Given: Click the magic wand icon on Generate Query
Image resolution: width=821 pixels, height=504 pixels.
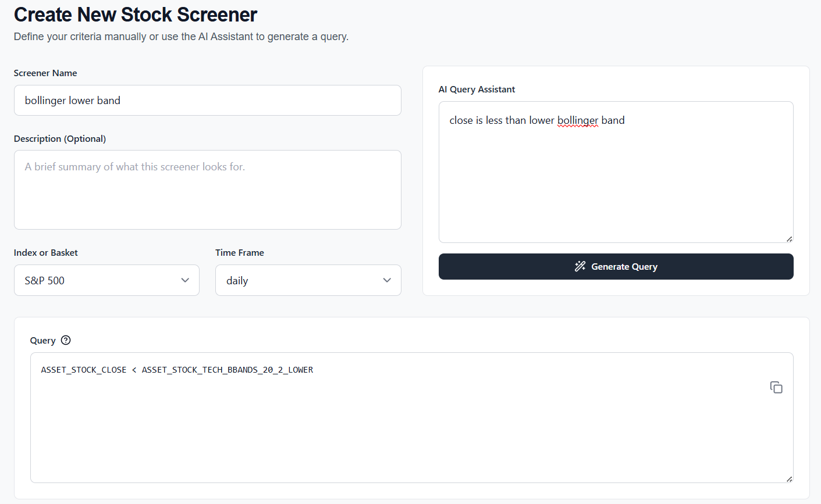Looking at the screenshot, I should 580,266.
